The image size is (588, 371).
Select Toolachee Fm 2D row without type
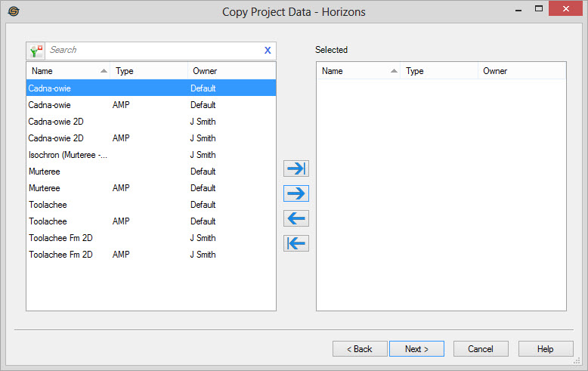coord(151,238)
